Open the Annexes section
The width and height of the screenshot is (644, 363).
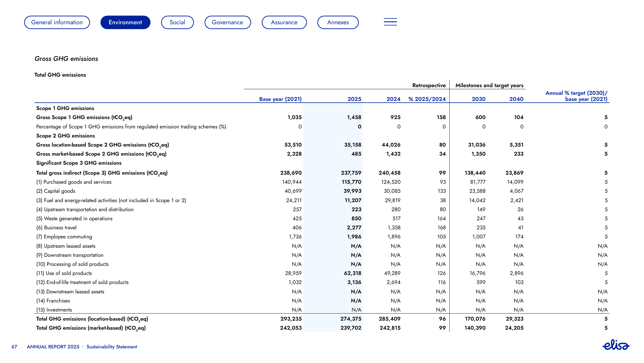pyautogui.click(x=338, y=23)
